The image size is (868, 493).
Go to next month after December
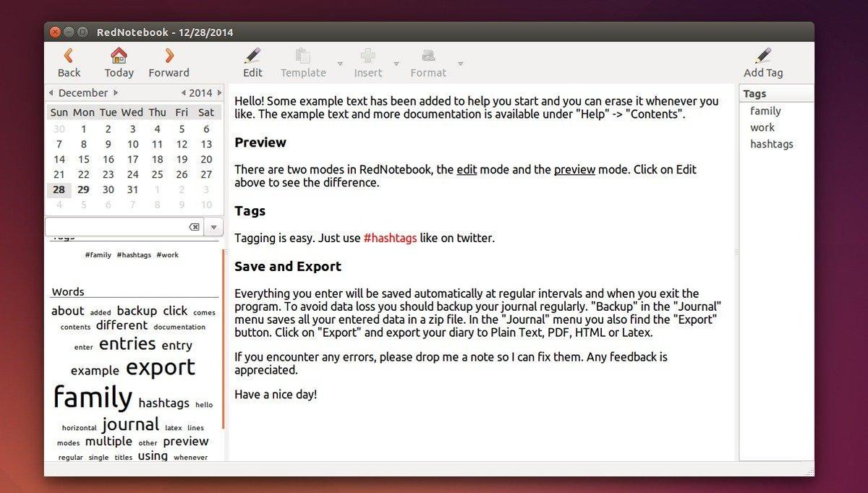[116, 93]
